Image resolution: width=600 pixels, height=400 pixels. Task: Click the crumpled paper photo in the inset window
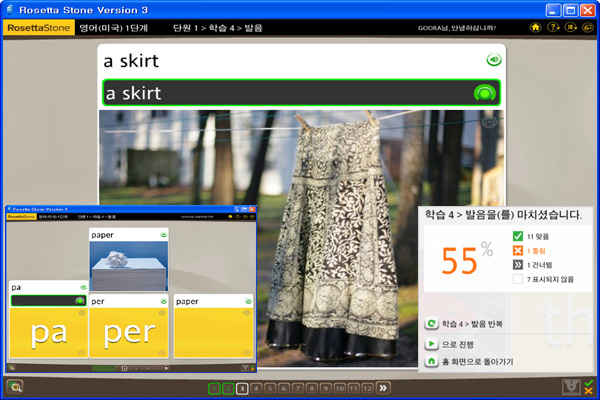point(129,266)
